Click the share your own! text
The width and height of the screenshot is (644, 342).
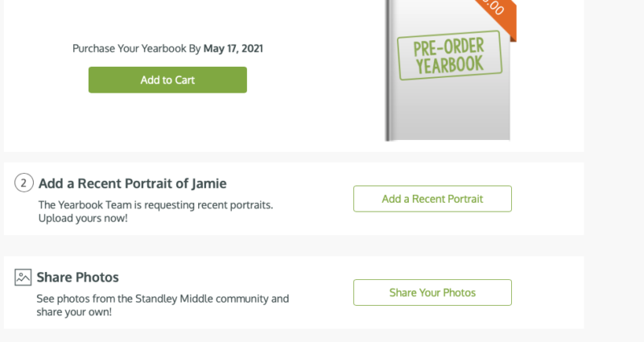[74, 312]
